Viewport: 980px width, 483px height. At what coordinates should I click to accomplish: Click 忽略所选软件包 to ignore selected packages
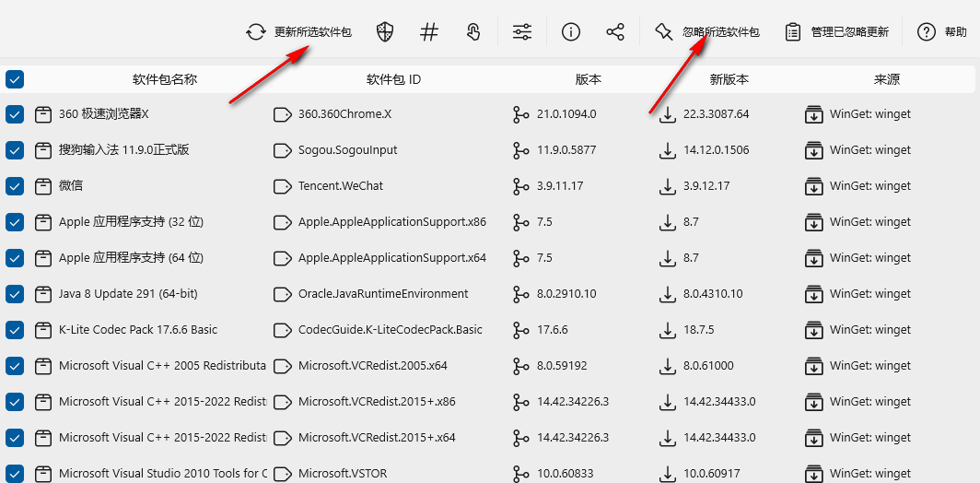(x=706, y=32)
